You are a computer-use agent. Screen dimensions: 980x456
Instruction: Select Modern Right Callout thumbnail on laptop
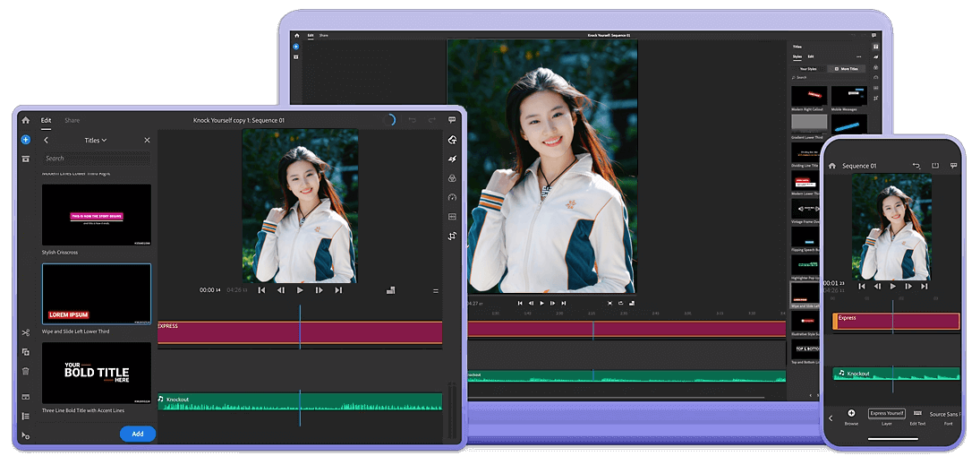(x=809, y=96)
